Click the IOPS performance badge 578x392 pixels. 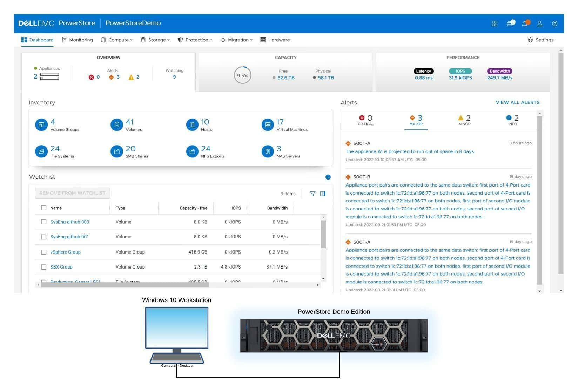(460, 71)
